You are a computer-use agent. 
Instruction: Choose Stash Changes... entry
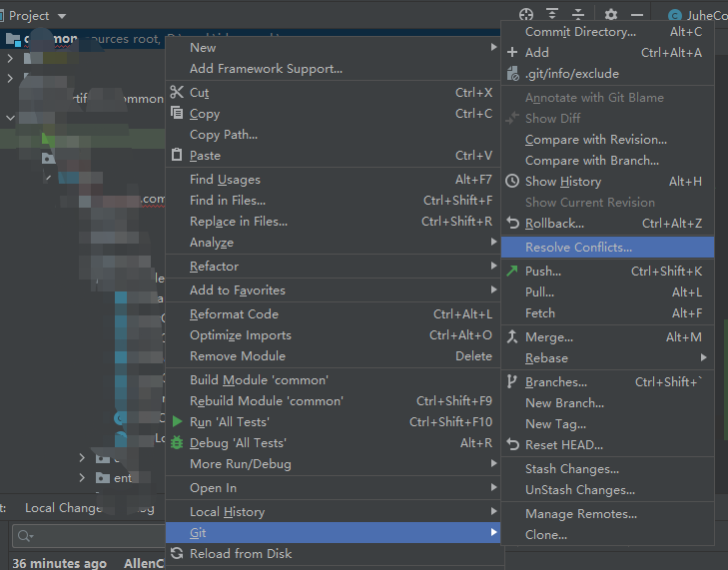(x=607, y=469)
